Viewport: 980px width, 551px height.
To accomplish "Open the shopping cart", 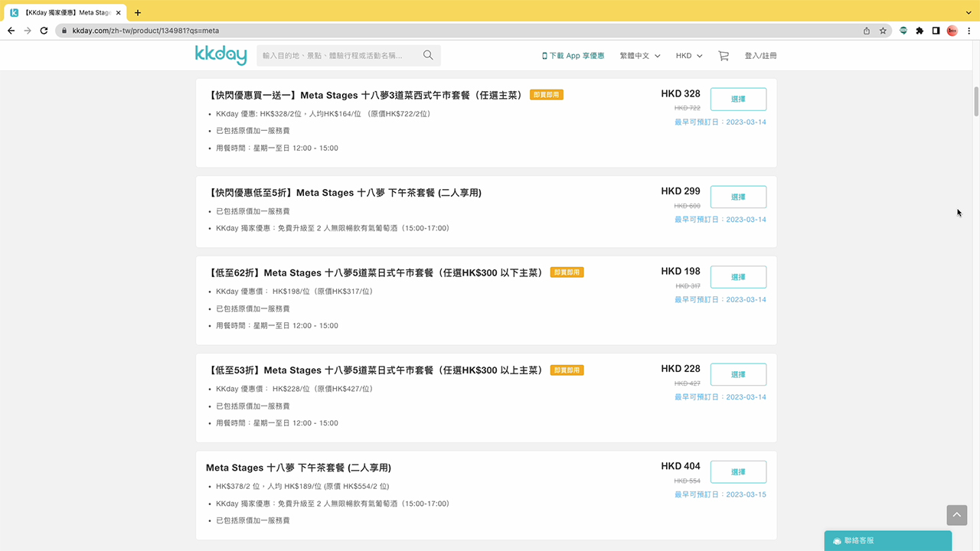I will [x=724, y=56].
